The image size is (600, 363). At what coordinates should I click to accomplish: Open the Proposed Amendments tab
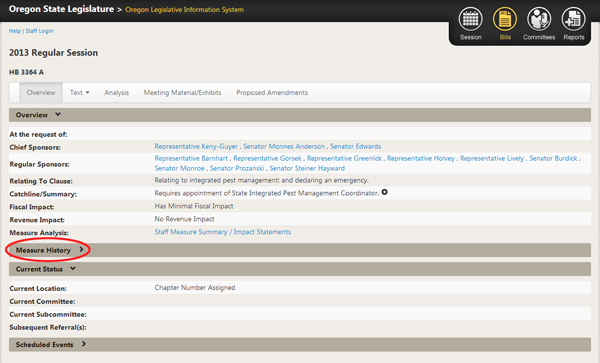click(x=272, y=93)
